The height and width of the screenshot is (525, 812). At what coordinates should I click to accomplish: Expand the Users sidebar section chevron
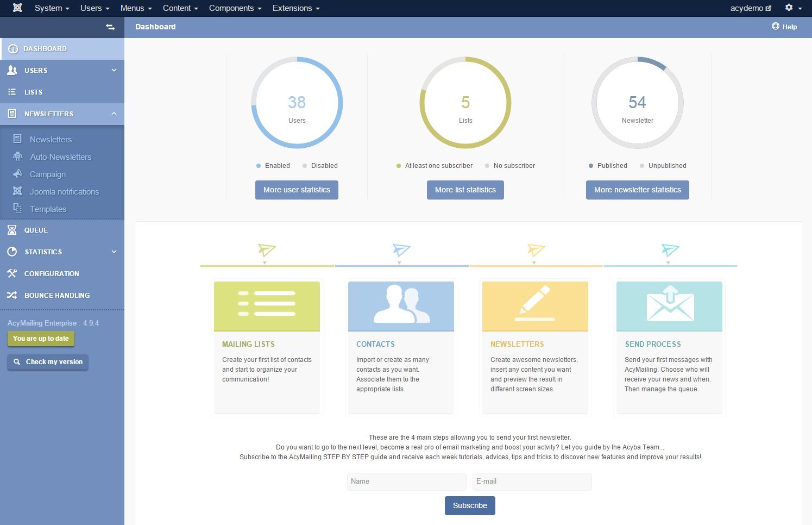(x=114, y=70)
